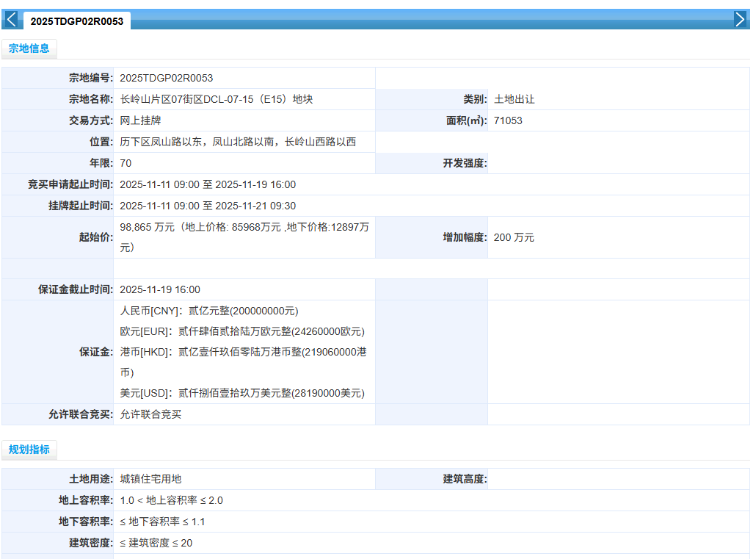Viewport: 756px width, 559px height.
Task: Select the 2025TDGP02R0053 tab
Action: point(76,21)
